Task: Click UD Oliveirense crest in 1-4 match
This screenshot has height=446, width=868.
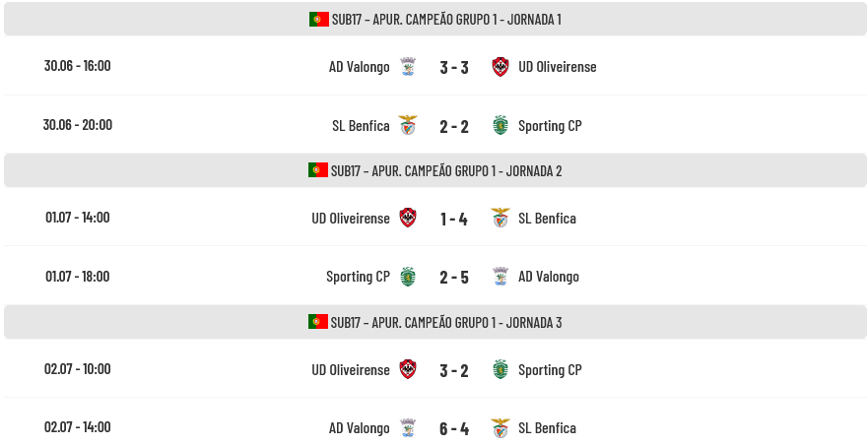Action: click(x=408, y=218)
